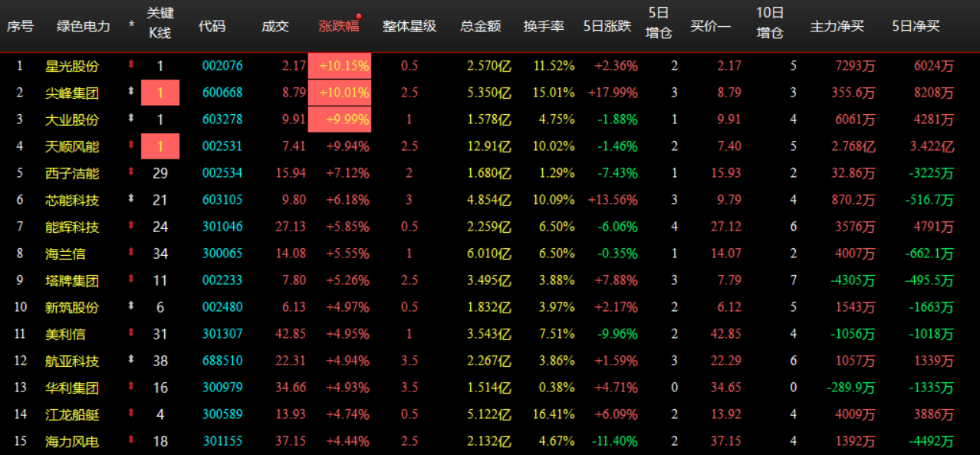Click the 3.422亿 five-day net buy cell
Screen dimensions: 980x455
pyautogui.click(x=932, y=146)
